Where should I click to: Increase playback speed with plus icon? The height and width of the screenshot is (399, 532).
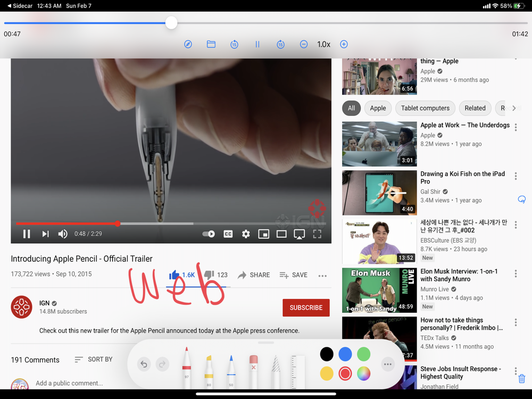(344, 44)
